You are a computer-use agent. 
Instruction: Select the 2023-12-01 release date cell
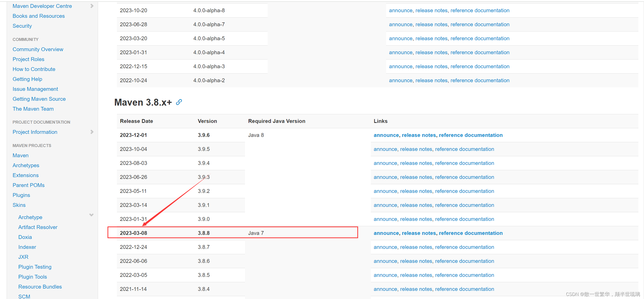(x=133, y=135)
